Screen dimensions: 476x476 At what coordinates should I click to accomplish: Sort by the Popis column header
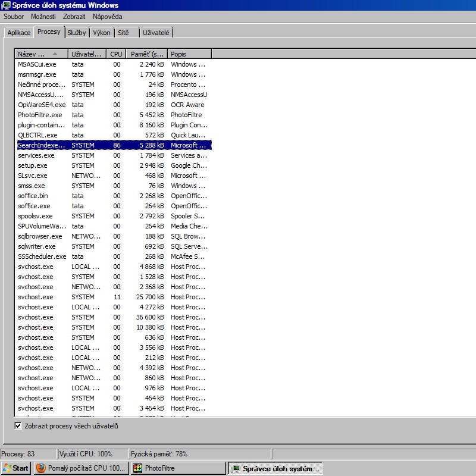click(x=190, y=54)
